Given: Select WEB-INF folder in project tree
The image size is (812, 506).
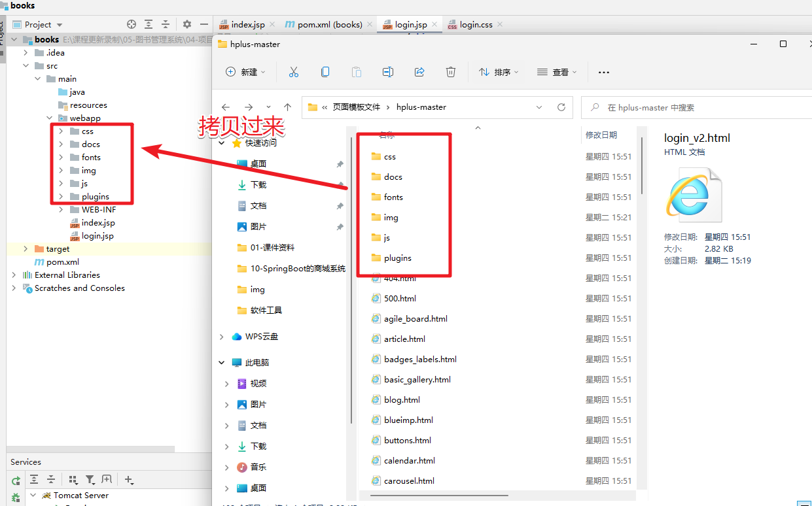Looking at the screenshot, I should [99, 210].
